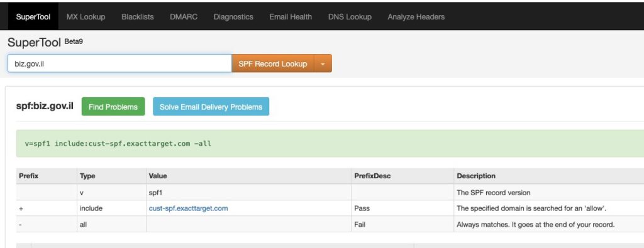The image size is (644, 248).
Task: Open the Diagnostics tab
Action: coord(233,17)
